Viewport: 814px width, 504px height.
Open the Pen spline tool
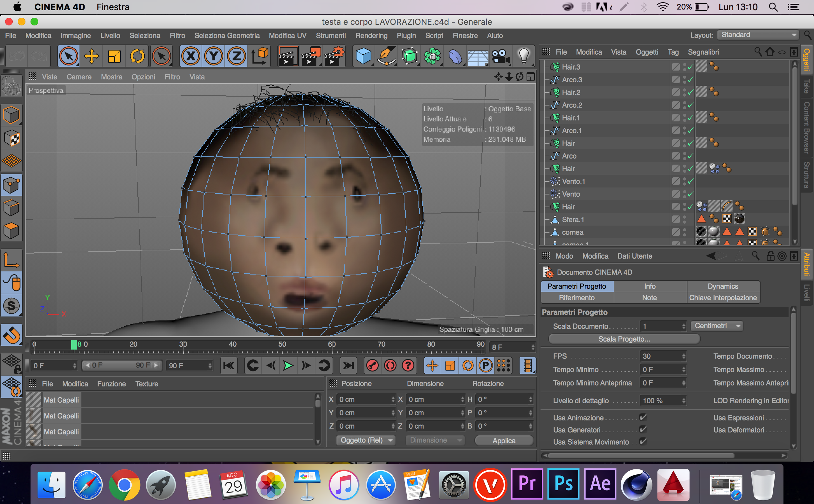pos(387,56)
